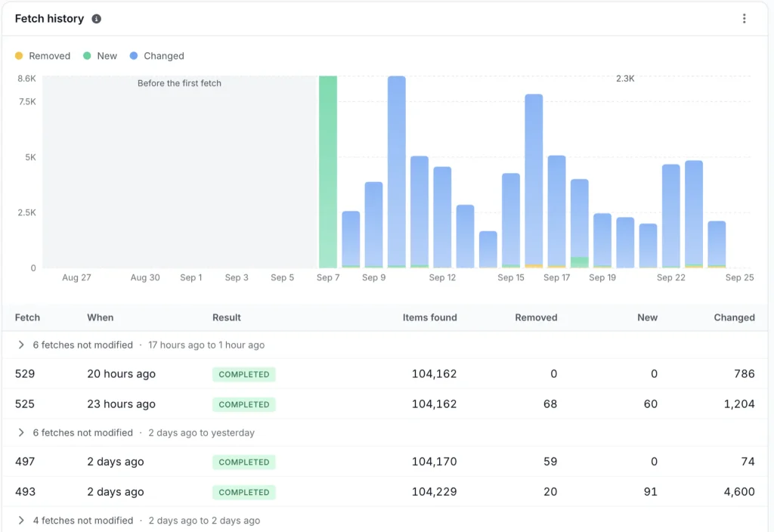Click the Sep 22 axis label
The image size is (774, 532).
click(x=671, y=277)
